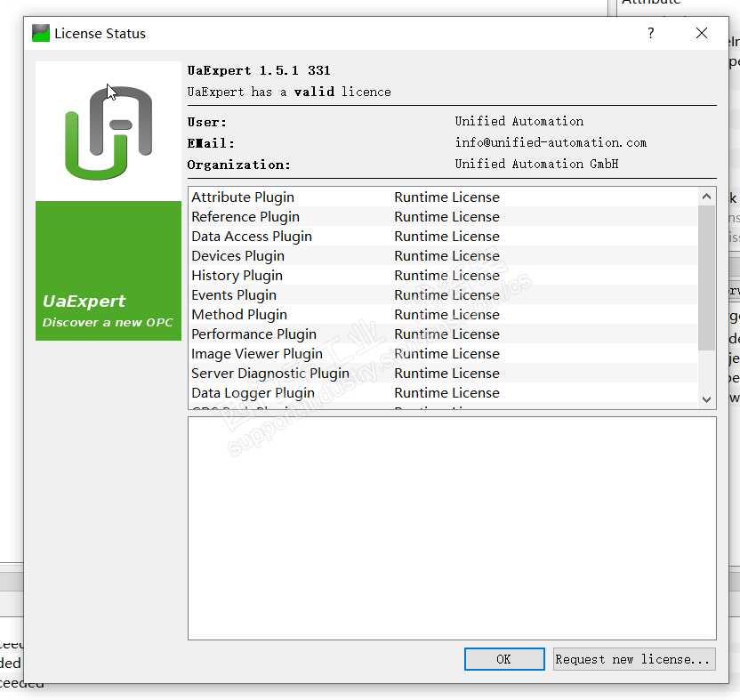Select the Reference Plugin row

(443, 217)
